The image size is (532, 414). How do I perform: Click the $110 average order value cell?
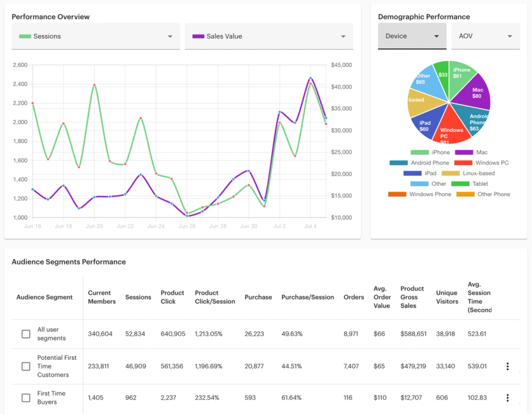(380, 397)
